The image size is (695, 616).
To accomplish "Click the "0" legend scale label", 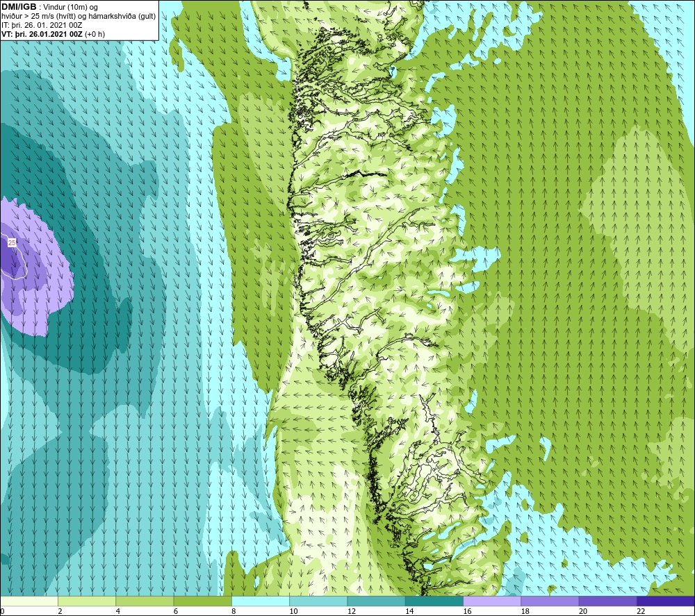I will click(2, 611).
